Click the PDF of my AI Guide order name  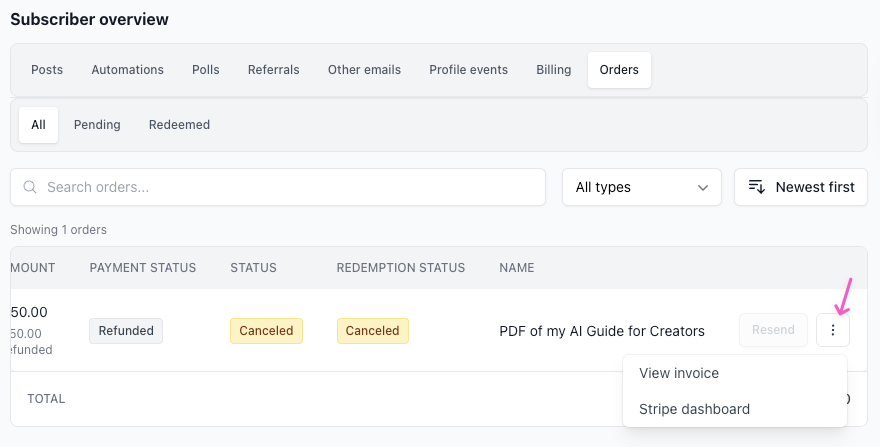point(601,331)
